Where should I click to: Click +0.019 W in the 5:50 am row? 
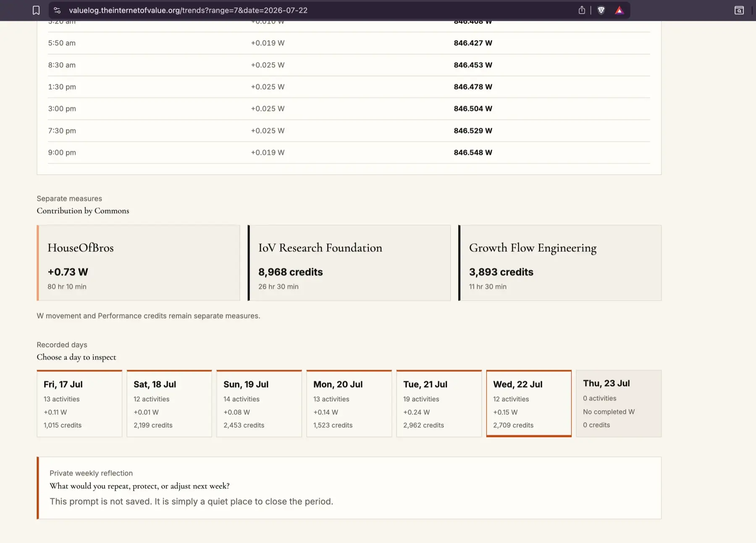click(x=268, y=43)
